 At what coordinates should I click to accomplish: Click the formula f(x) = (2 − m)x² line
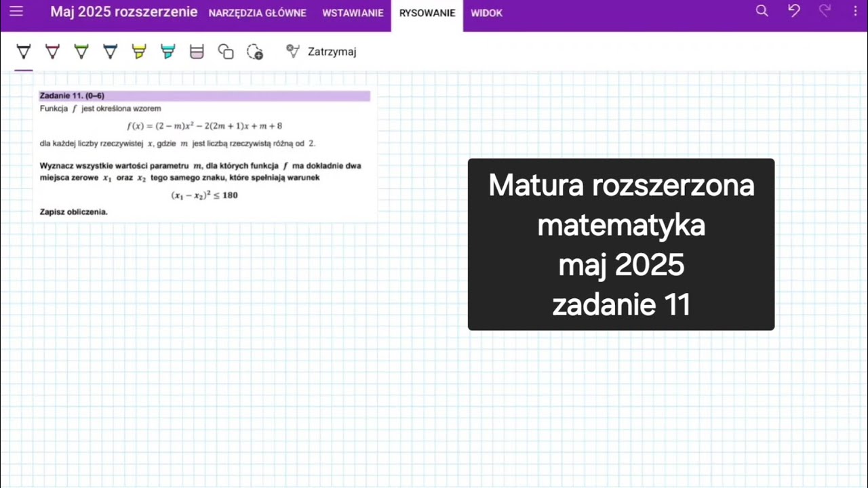click(x=204, y=125)
